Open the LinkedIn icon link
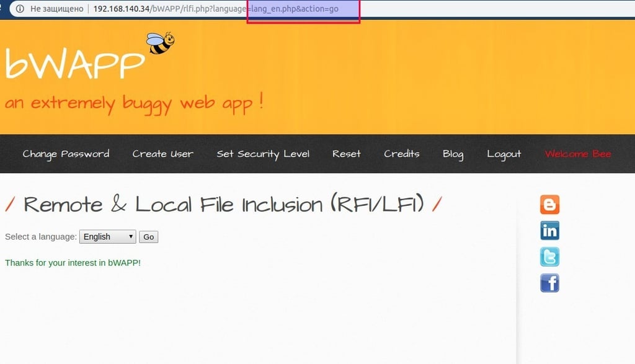The height and width of the screenshot is (364, 635). point(549,231)
